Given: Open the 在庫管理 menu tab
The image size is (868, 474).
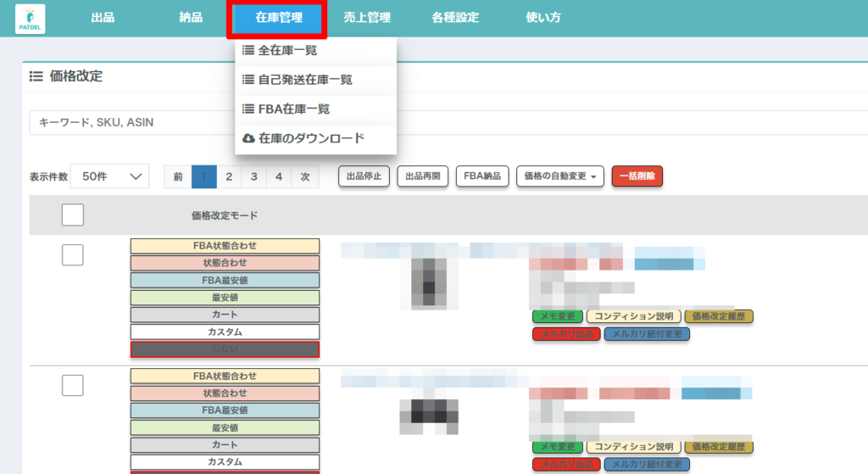Looking at the screenshot, I should 278,18.
